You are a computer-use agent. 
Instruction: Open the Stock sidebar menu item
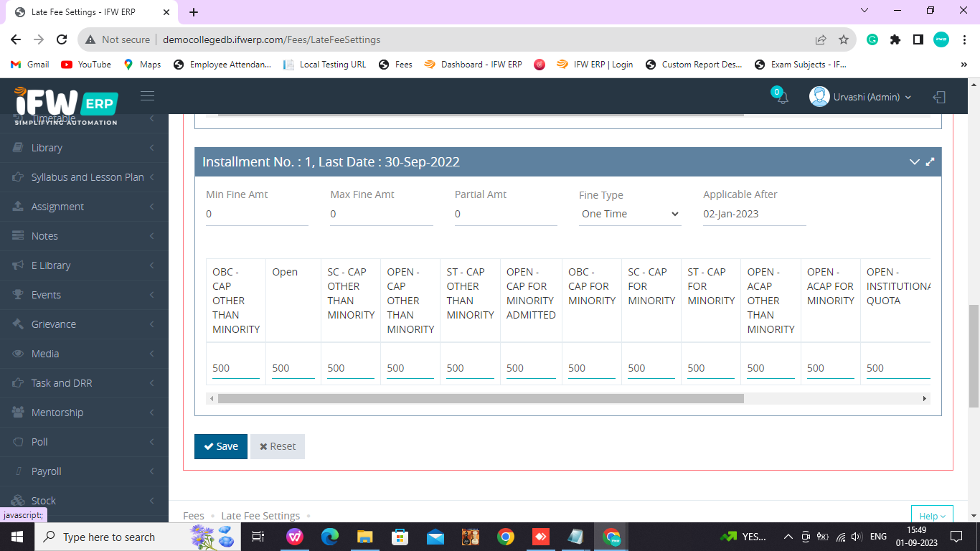click(x=84, y=501)
